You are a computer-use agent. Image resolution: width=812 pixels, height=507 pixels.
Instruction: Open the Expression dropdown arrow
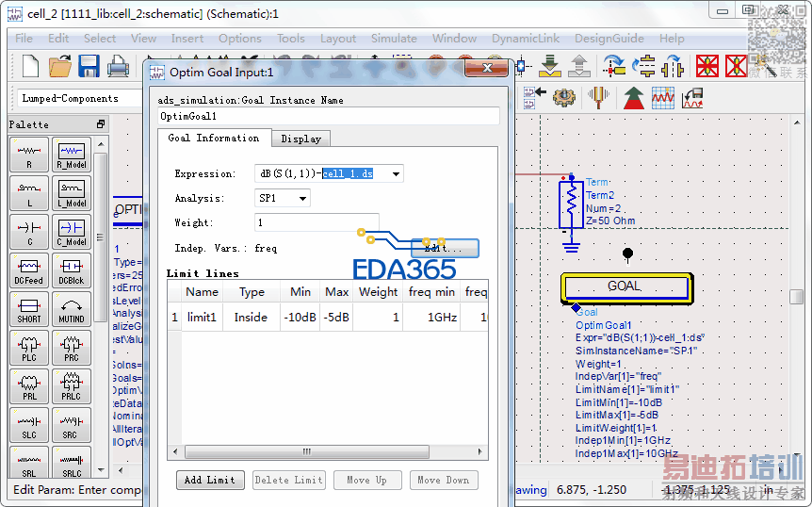[x=397, y=173]
